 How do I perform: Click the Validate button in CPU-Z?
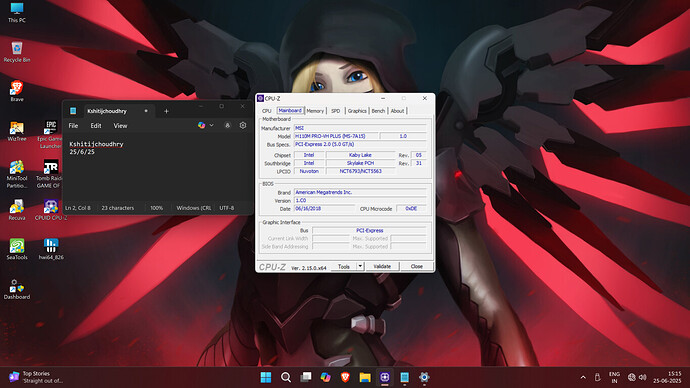click(x=382, y=266)
